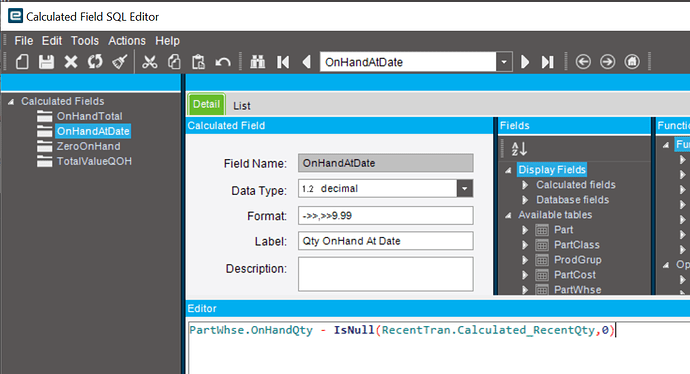
Task: Go to previous record arrow
Action: [x=307, y=62]
